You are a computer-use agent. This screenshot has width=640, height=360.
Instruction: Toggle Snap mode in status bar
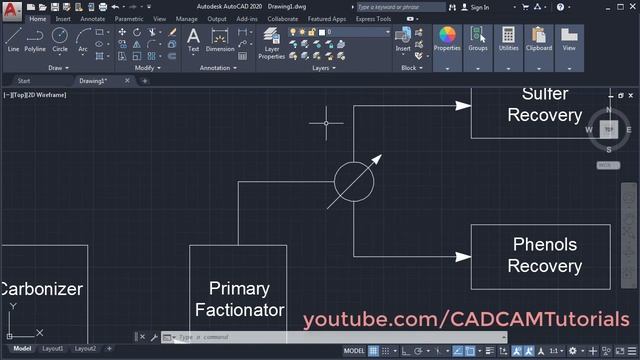(385, 351)
